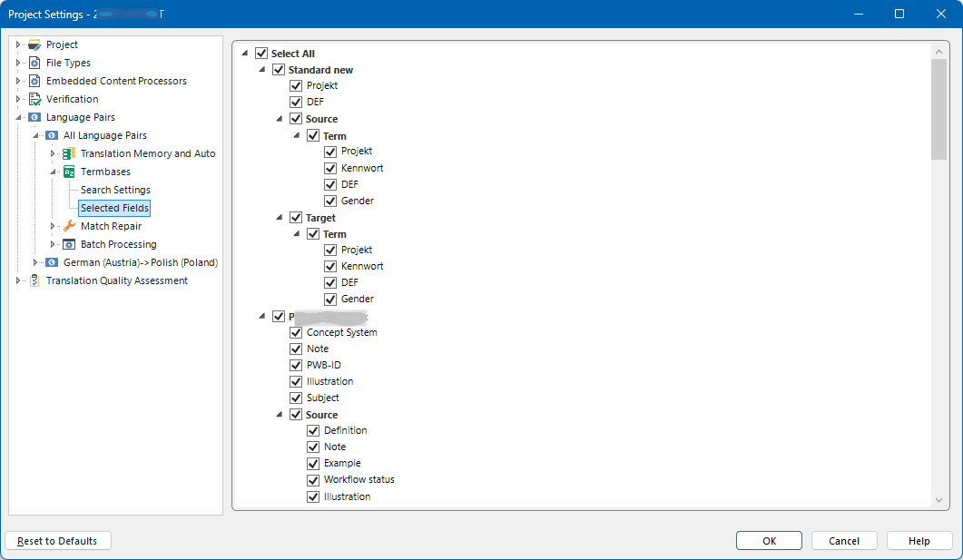Click the Match Repair wrench icon
This screenshot has width=963, height=560.
pyautogui.click(x=68, y=225)
